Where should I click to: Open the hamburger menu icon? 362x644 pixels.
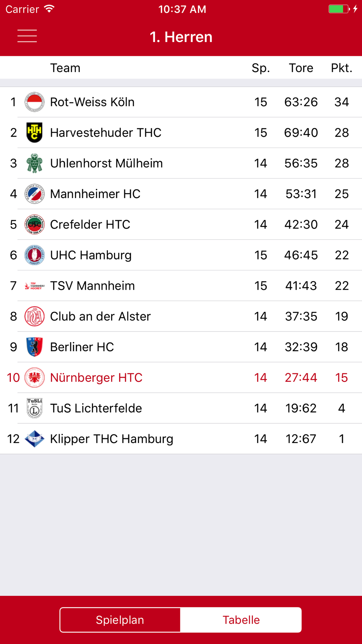pos(27,36)
